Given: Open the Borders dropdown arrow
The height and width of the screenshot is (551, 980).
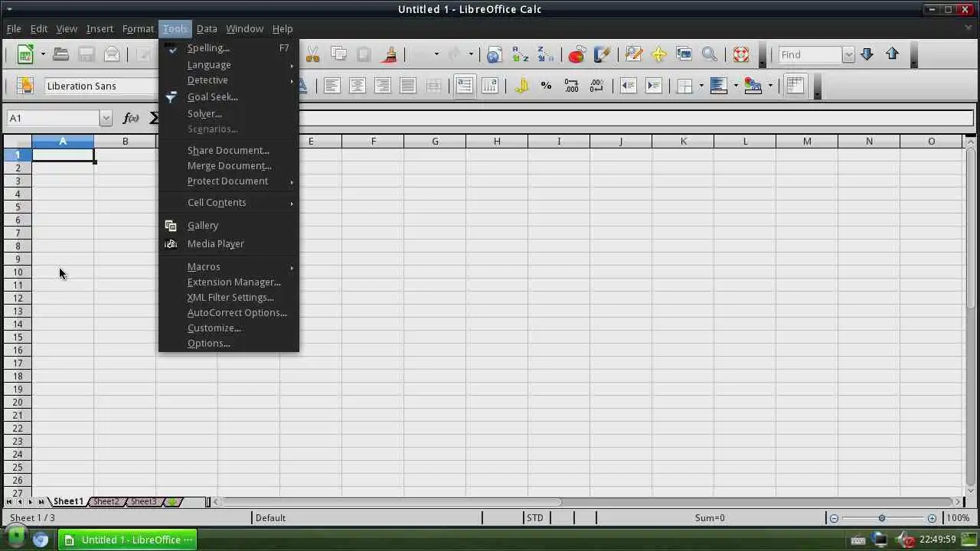Looking at the screenshot, I should [x=702, y=86].
